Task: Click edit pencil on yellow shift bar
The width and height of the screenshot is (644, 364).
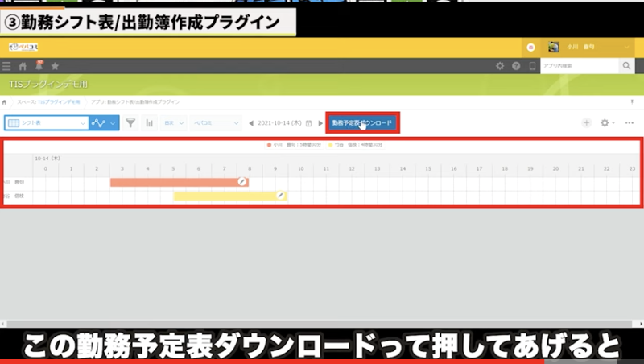Action: click(x=280, y=196)
